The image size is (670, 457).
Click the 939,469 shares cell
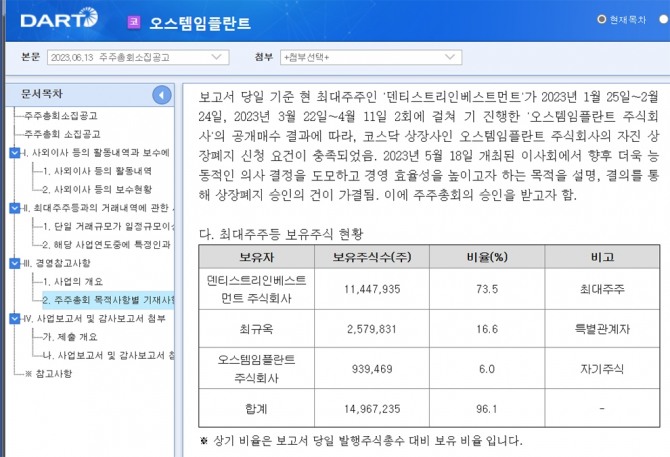coord(372,369)
